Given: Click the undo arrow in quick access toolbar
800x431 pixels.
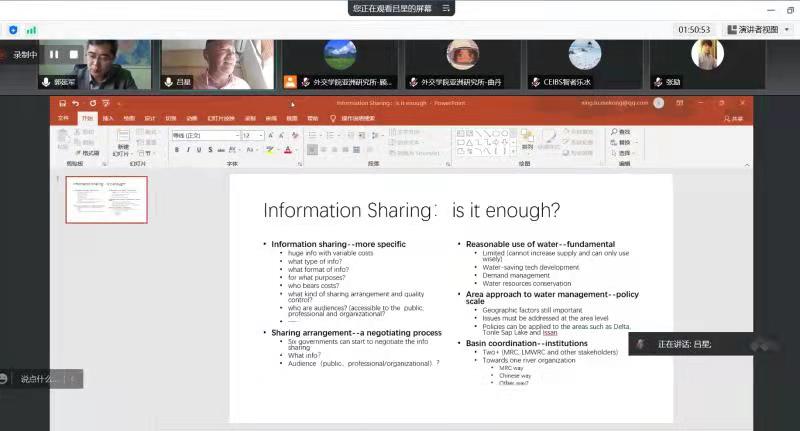Looking at the screenshot, I should [x=76, y=103].
